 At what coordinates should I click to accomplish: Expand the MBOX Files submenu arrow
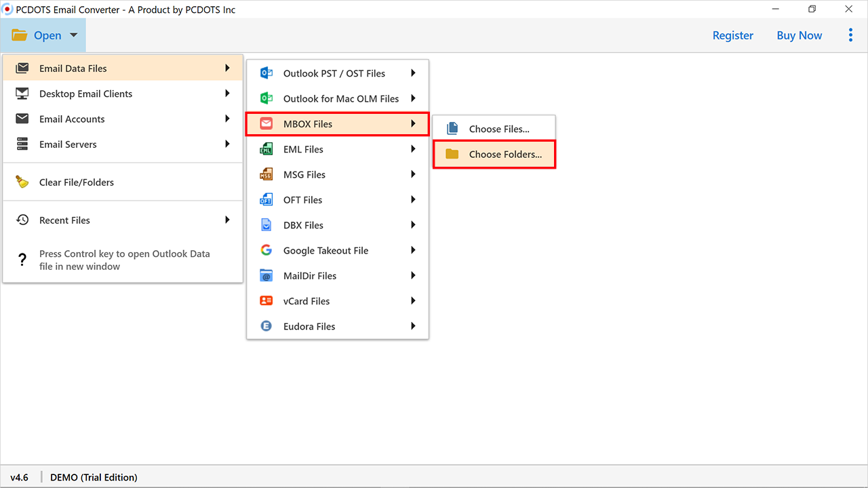coord(413,123)
